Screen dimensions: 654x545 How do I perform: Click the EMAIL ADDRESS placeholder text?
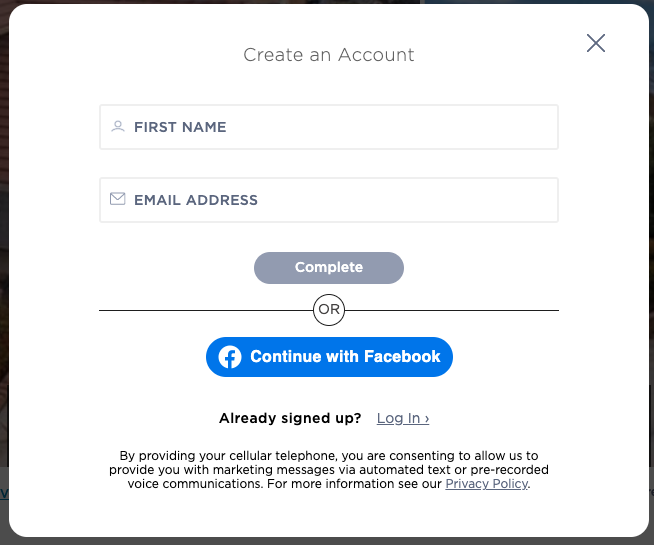pyautogui.click(x=196, y=200)
